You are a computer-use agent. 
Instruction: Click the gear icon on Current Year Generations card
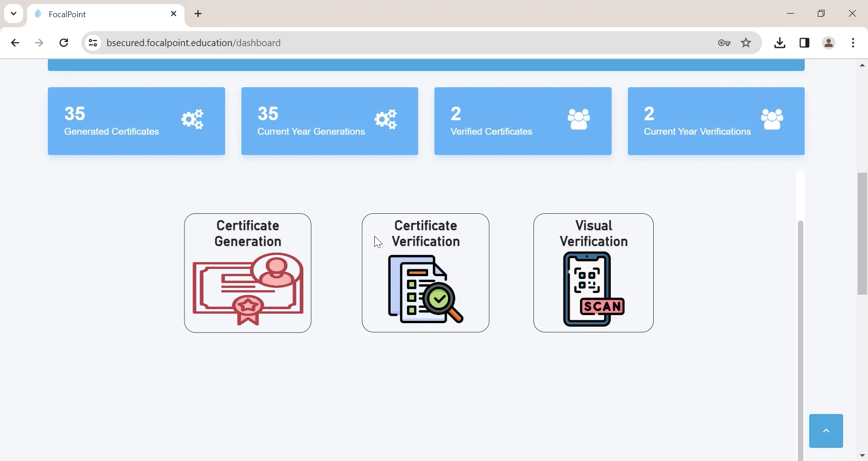[x=385, y=119]
